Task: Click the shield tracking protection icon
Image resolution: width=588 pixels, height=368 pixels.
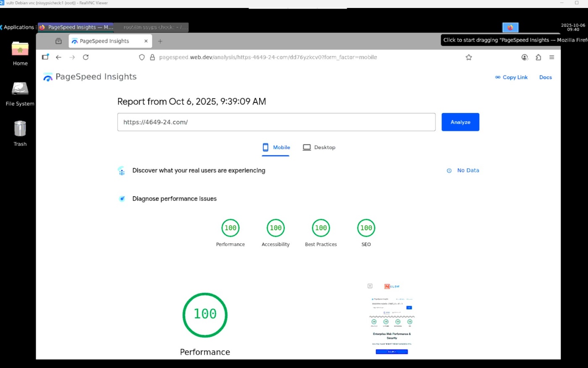Action: [x=142, y=57]
